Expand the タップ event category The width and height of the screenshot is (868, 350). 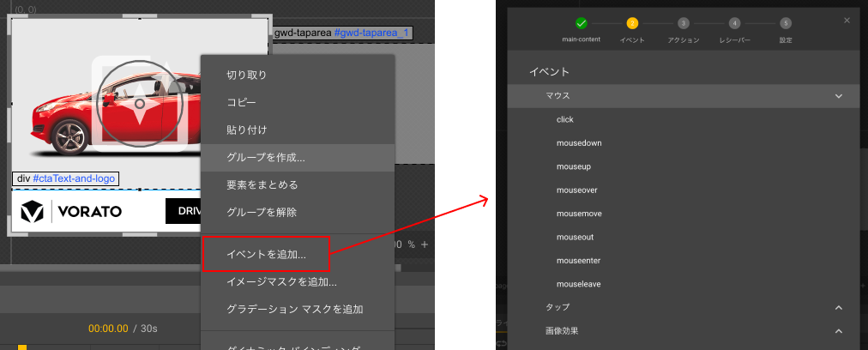coord(838,307)
